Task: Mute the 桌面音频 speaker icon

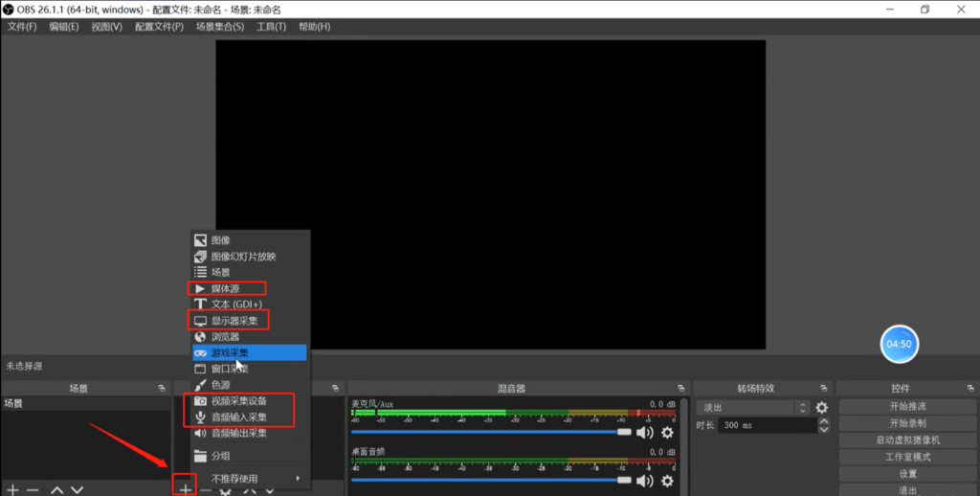Action: [644, 481]
